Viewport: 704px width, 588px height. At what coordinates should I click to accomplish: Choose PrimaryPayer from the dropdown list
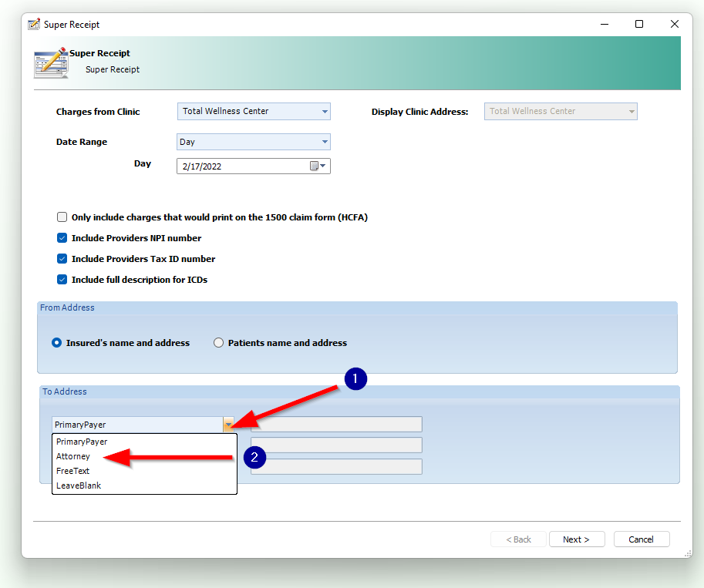pyautogui.click(x=144, y=442)
